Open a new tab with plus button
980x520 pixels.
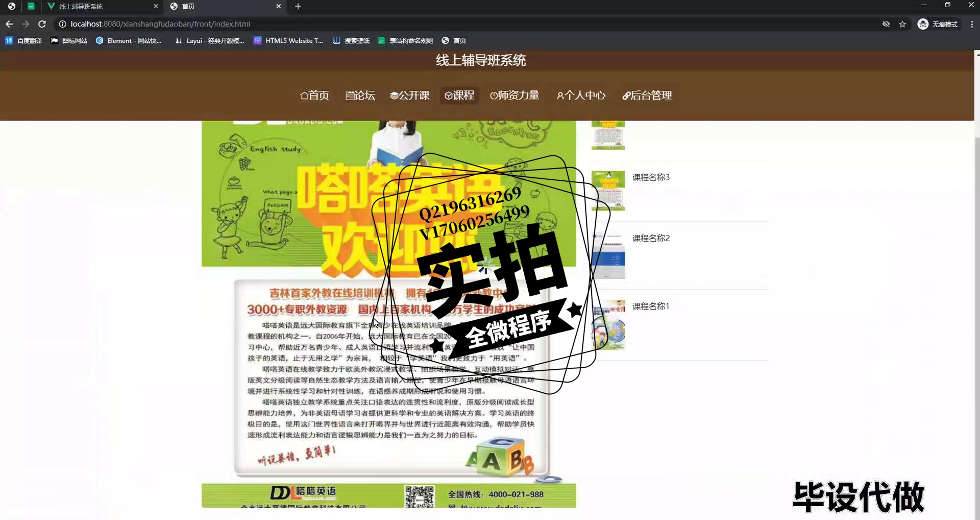pos(298,6)
